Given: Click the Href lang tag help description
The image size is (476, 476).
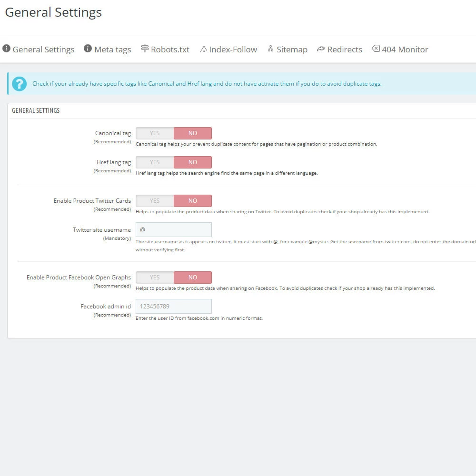Looking at the screenshot, I should click(x=227, y=173).
